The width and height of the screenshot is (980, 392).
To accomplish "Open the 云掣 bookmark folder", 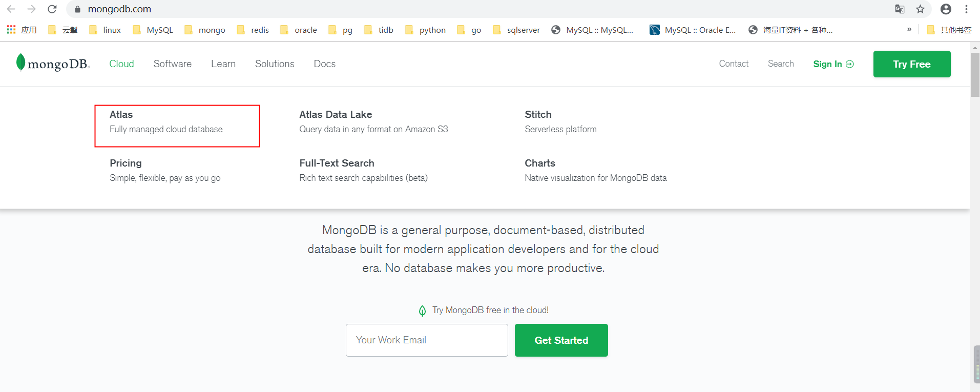I will pyautogui.click(x=62, y=30).
